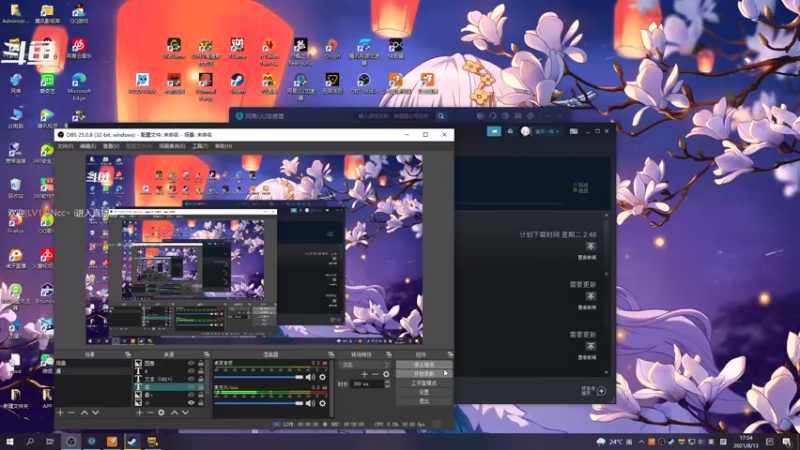Click the 退出 button in Controls
This screenshot has height=450, width=800.
point(424,402)
